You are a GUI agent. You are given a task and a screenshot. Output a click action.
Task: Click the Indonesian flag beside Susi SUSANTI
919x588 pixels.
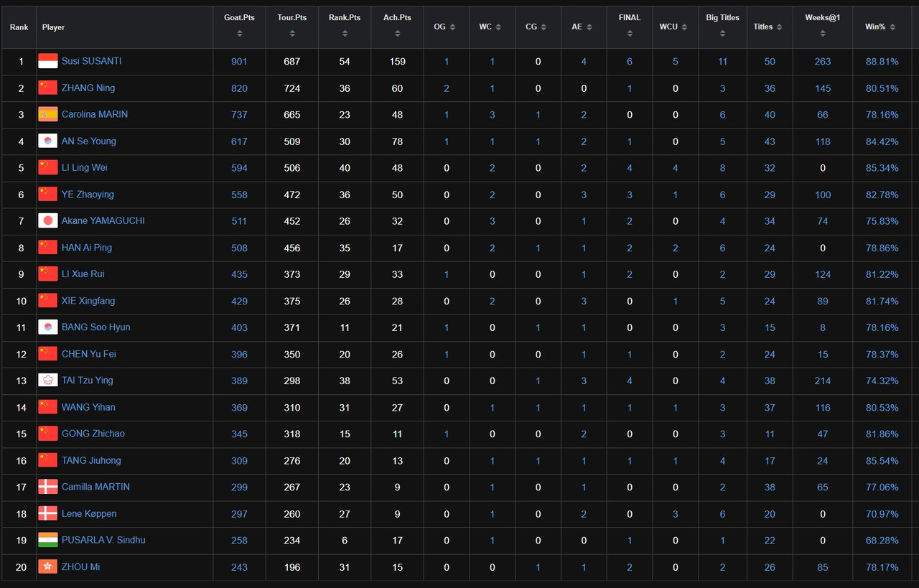pos(47,61)
